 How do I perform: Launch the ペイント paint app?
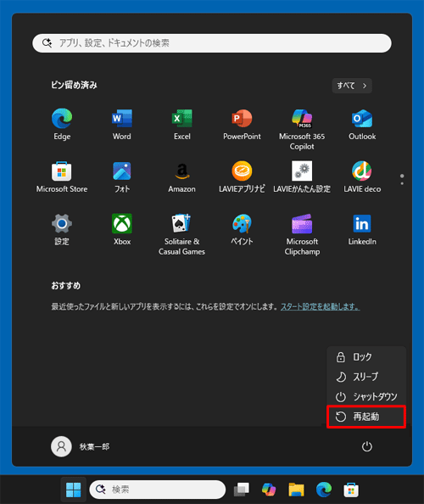point(242,229)
